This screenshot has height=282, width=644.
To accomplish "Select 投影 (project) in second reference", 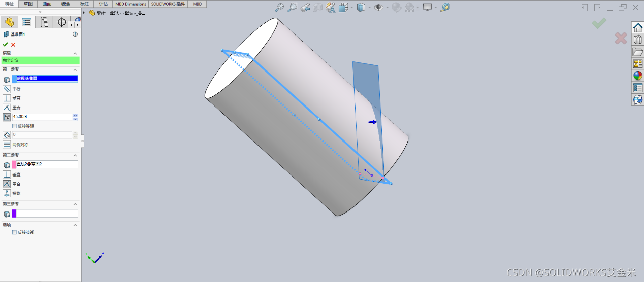I will point(7,193).
